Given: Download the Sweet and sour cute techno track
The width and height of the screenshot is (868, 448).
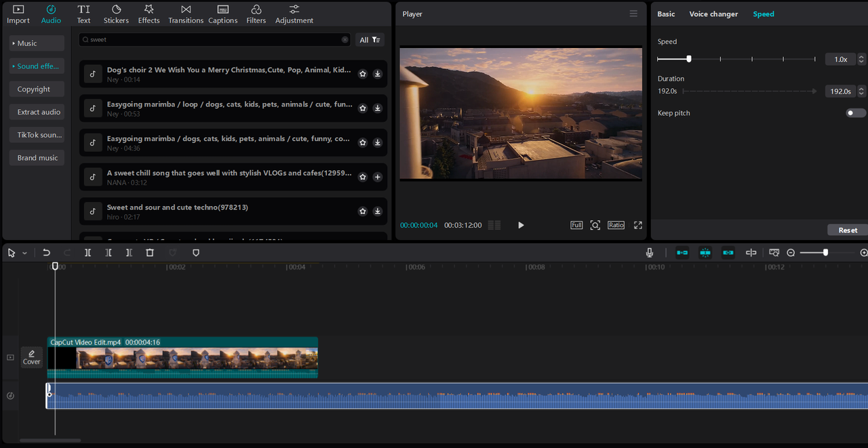Looking at the screenshot, I should click(378, 211).
